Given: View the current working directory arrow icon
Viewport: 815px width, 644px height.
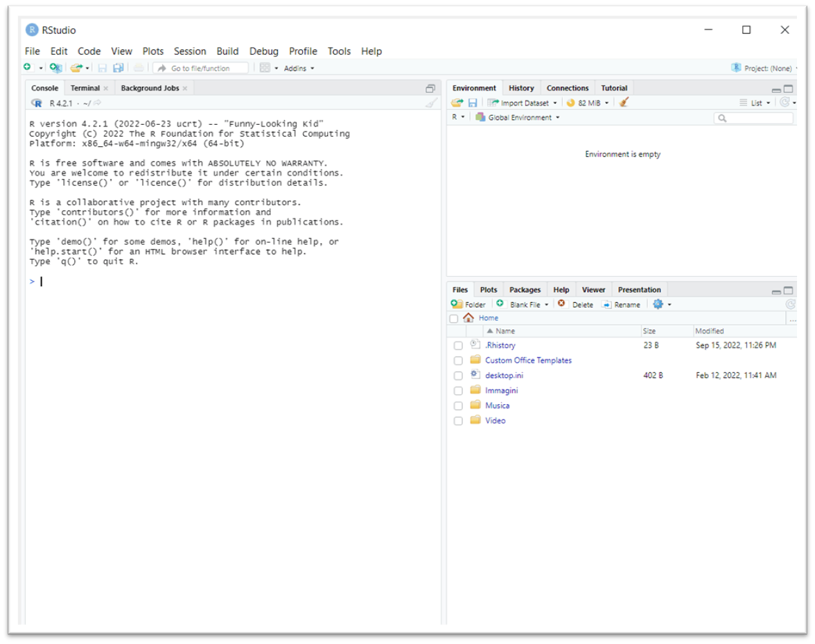Looking at the screenshot, I should (x=97, y=103).
